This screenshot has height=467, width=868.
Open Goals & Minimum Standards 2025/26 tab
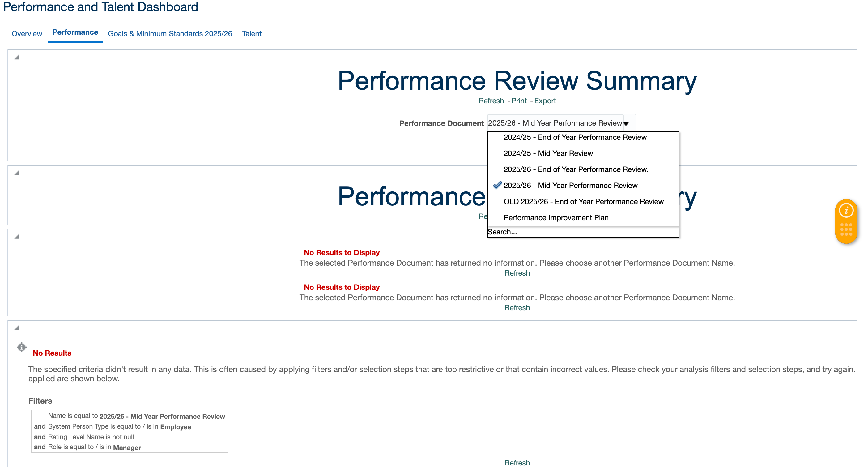pos(170,34)
